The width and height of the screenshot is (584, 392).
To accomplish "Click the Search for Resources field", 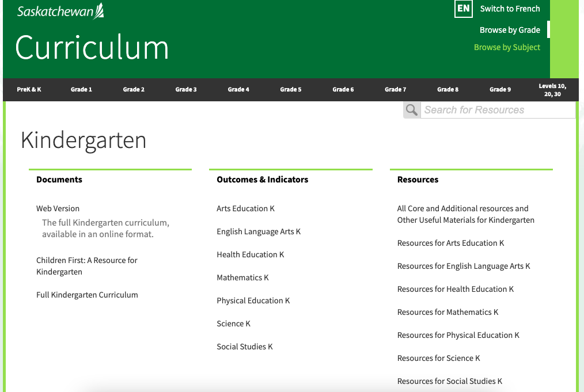I will (x=498, y=110).
